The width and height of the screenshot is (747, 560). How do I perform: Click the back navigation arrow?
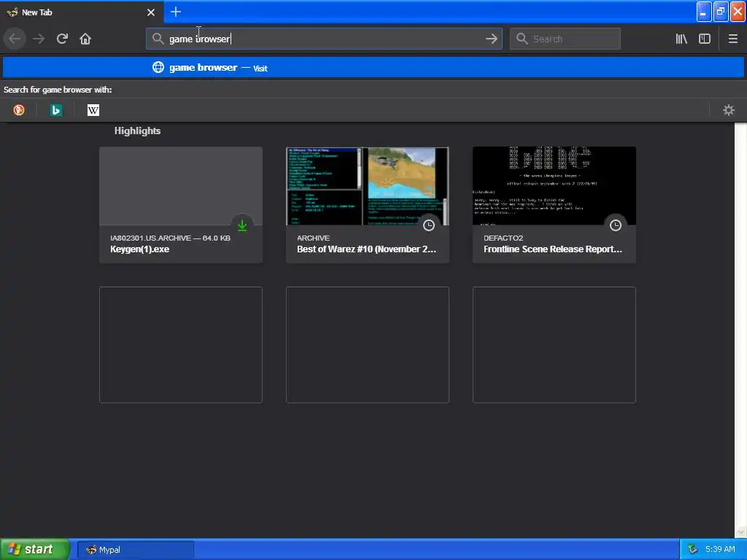coord(15,39)
